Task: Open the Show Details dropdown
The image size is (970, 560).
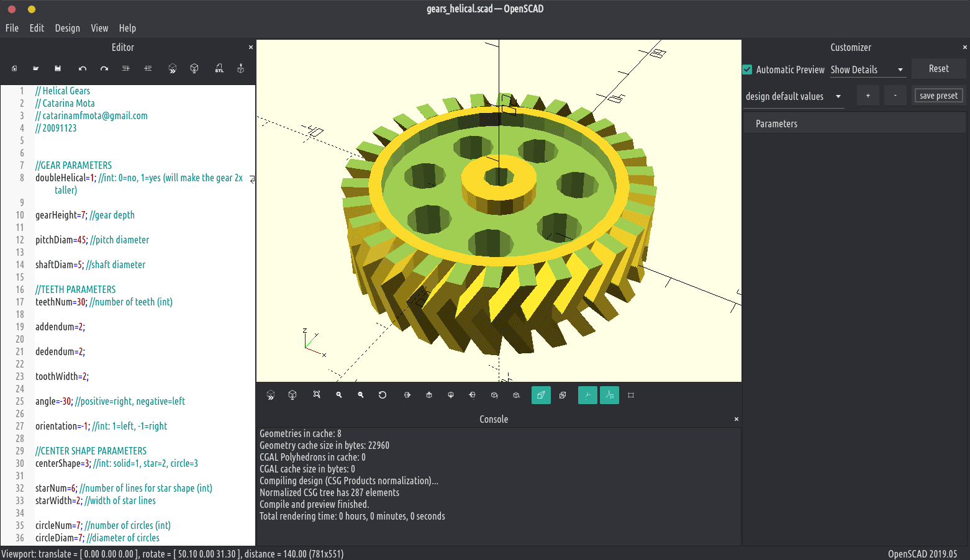Action: (868, 70)
